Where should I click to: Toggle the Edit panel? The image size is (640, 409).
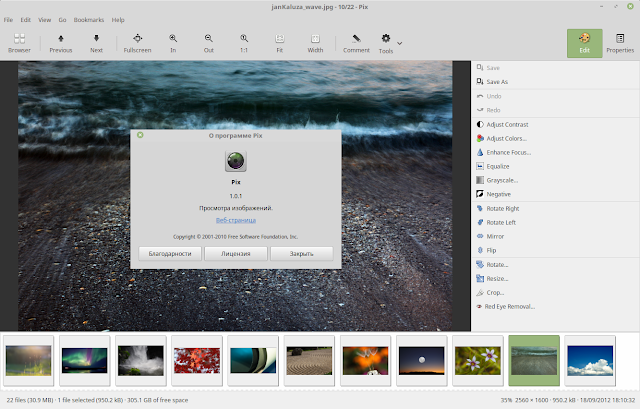click(584, 43)
